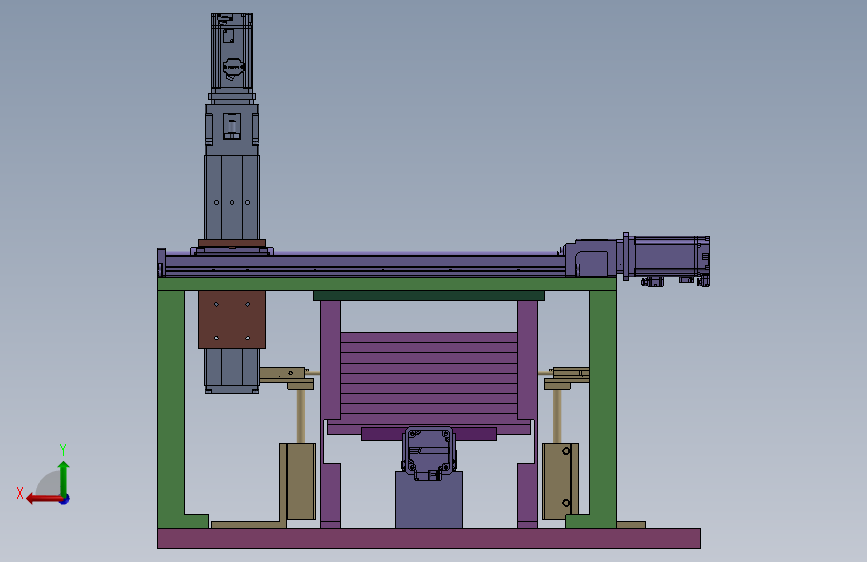Image resolution: width=867 pixels, height=562 pixels.
Task: Select the dark green plate under beam
Action: pos(429,296)
